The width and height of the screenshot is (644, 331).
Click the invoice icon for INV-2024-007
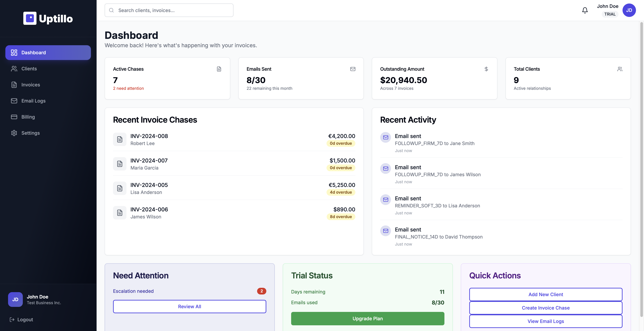[x=120, y=164]
